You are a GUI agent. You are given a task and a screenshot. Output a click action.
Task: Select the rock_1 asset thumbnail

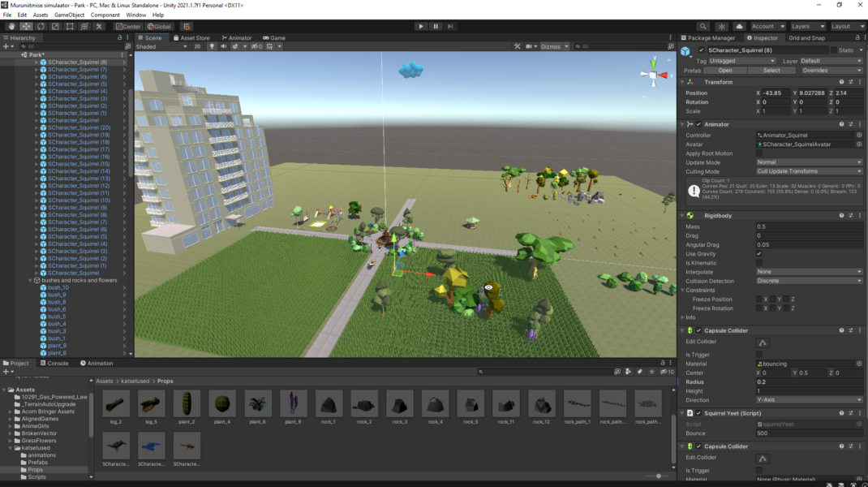point(329,405)
